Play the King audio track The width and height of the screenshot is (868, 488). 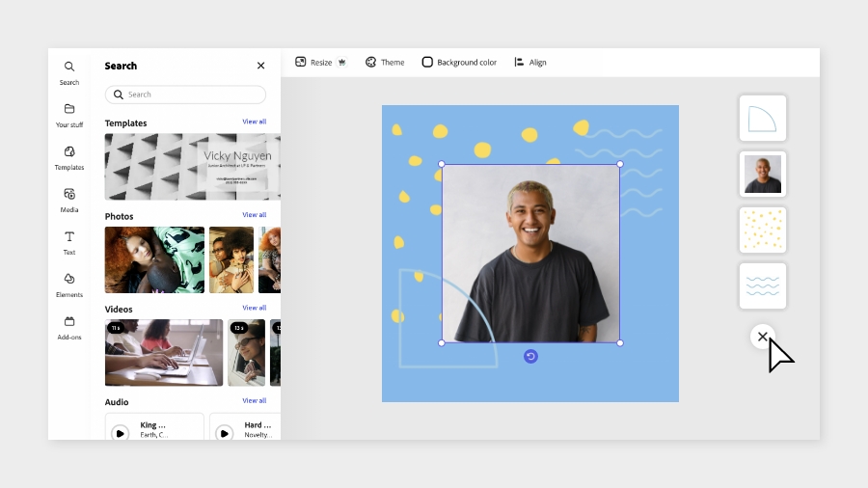121,433
